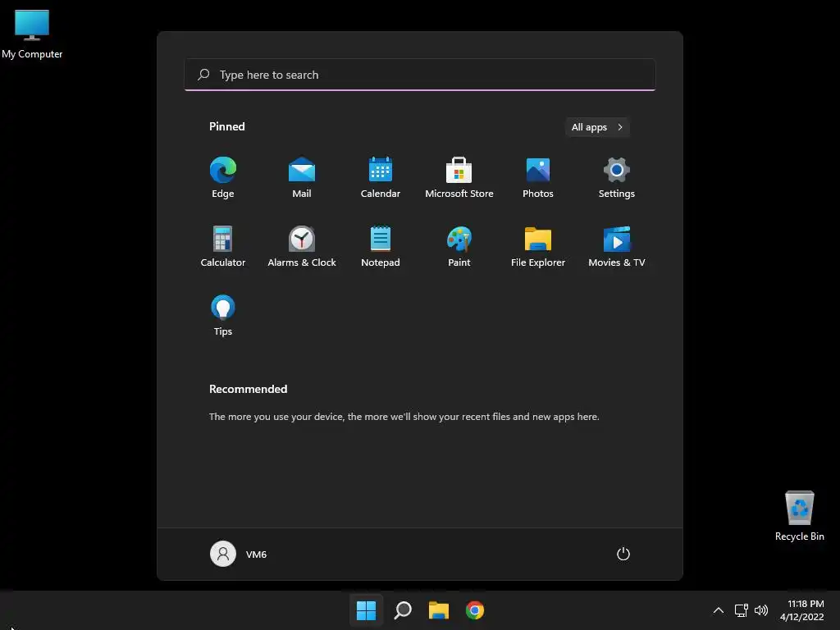Click the Power button in the Start menu
Screen dimensions: 840x630
coord(623,554)
